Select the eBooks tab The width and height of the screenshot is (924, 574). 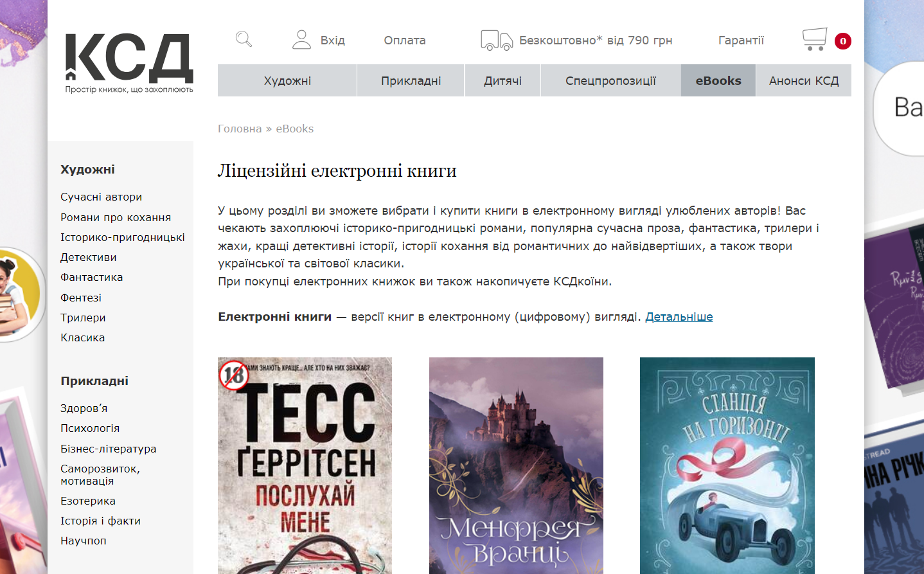pos(718,80)
